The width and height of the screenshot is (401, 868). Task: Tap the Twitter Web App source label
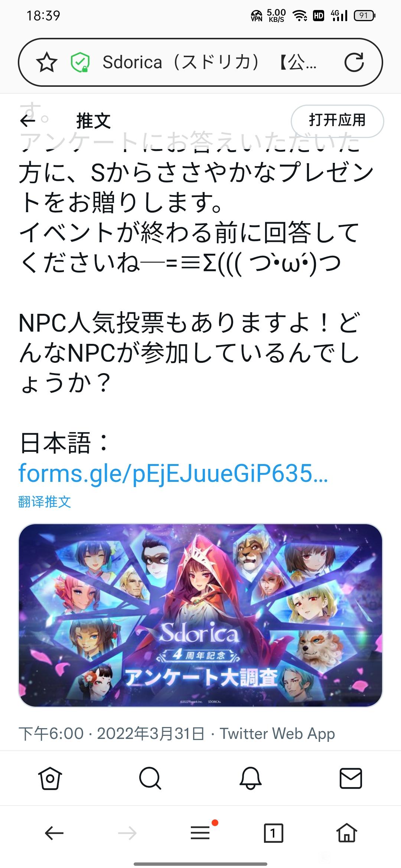point(277,734)
